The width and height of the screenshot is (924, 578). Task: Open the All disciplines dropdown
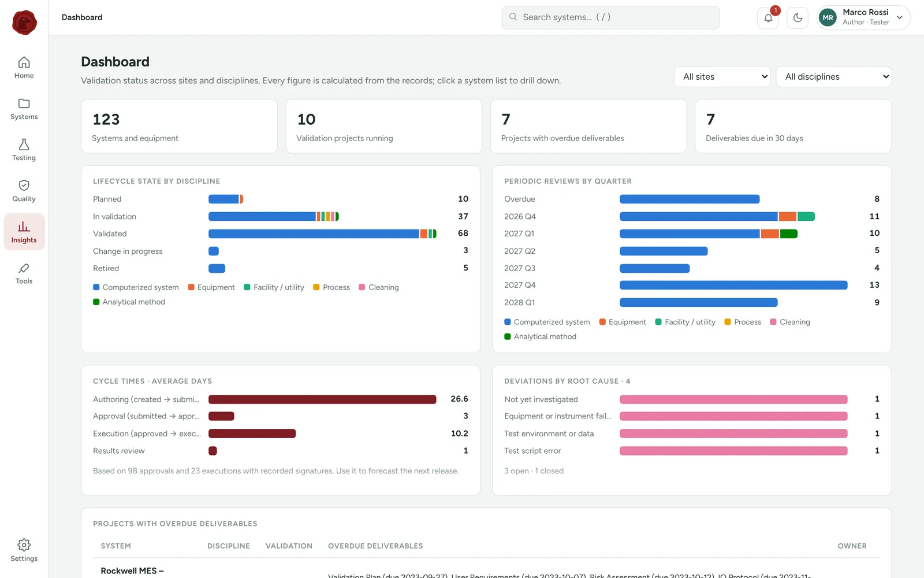833,77
